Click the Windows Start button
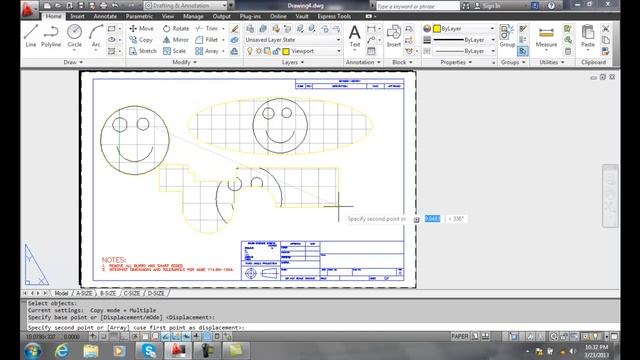The image size is (640, 360). [x=33, y=351]
